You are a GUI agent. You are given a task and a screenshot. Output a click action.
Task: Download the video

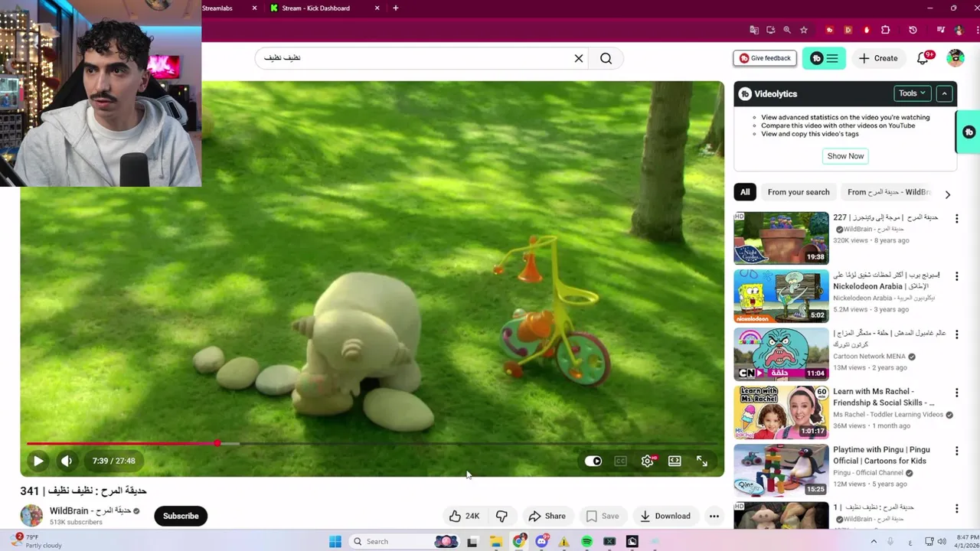[665, 516]
